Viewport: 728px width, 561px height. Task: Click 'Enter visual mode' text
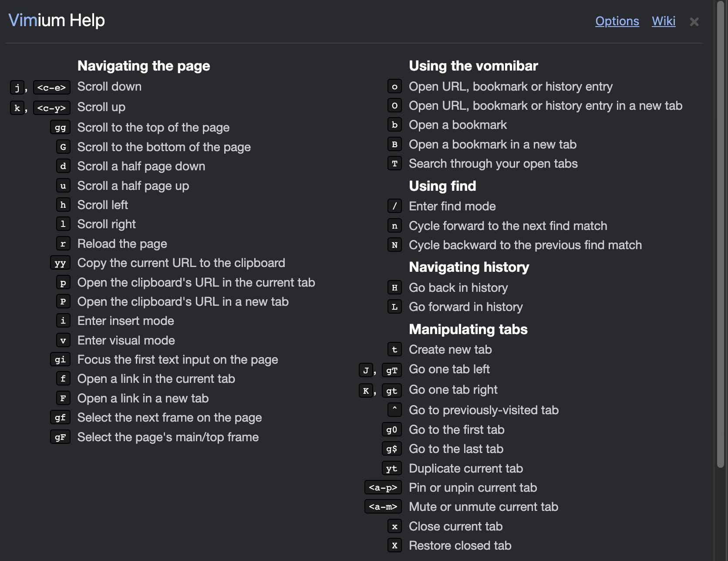[x=126, y=340]
